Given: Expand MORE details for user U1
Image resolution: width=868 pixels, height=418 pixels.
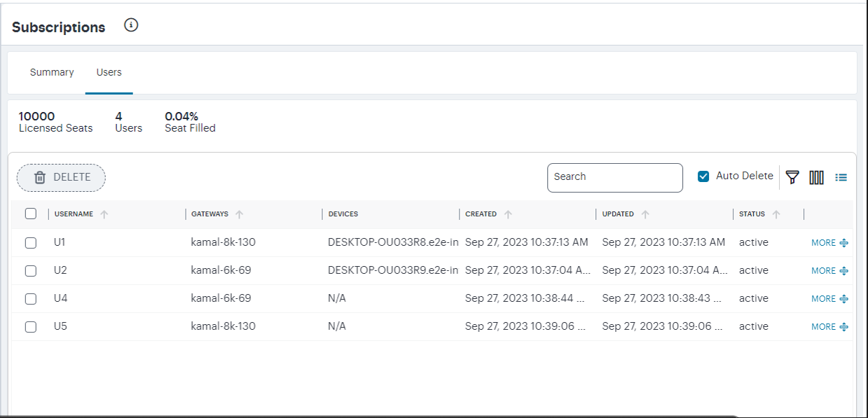Looking at the screenshot, I should point(829,243).
